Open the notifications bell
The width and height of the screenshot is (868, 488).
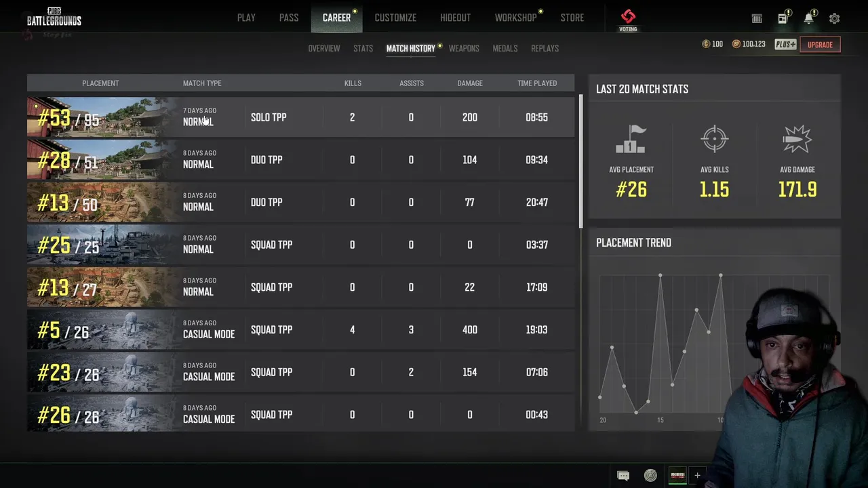click(808, 18)
